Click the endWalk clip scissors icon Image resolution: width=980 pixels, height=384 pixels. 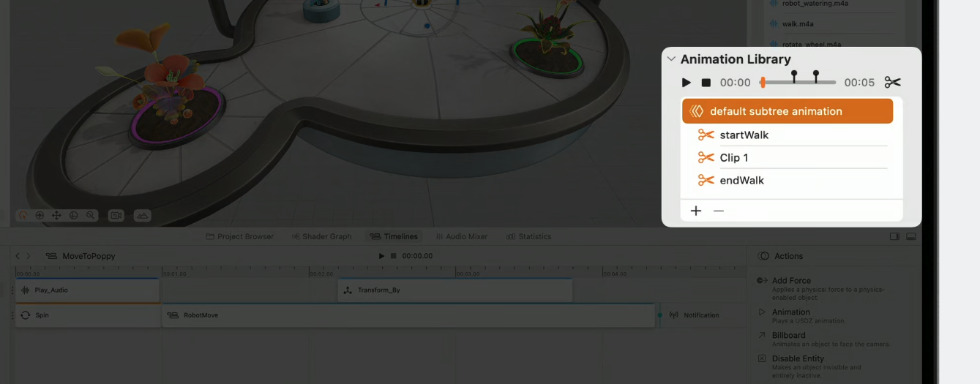pyautogui.click(x=706, y=180)
